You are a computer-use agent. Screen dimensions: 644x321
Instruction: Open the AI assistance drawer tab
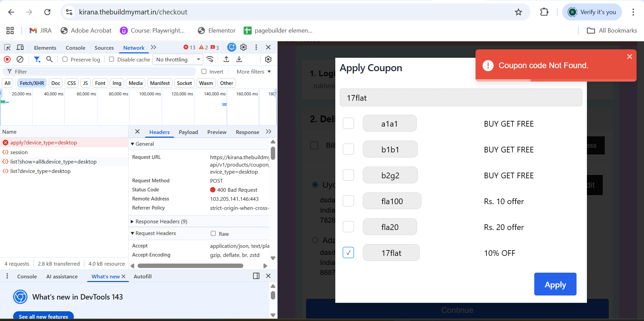[62, 277]
